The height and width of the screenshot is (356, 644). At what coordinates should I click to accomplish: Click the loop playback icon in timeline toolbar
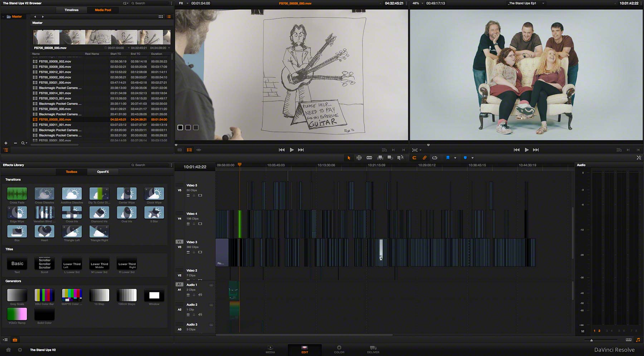435,158
